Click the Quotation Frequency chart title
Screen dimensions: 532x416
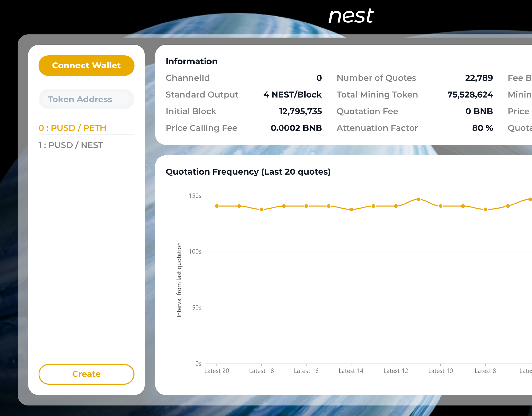click(248, 172)
